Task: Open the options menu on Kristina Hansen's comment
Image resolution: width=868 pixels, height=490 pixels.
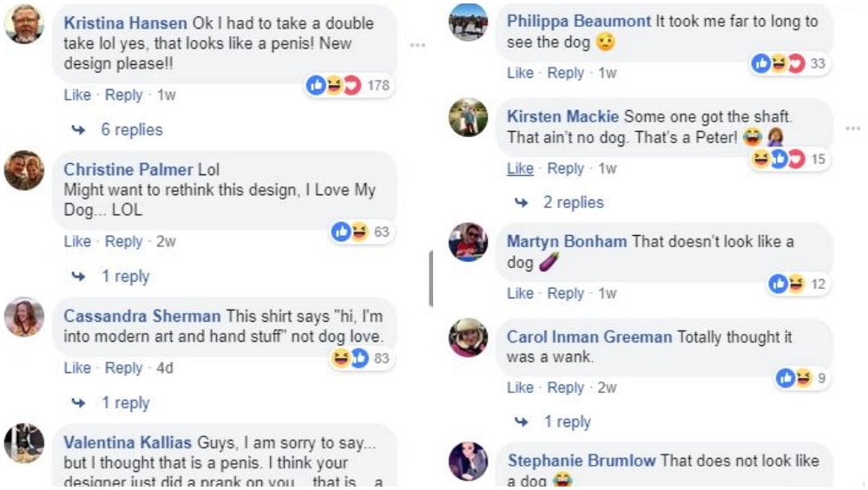Action: [418, 45]
